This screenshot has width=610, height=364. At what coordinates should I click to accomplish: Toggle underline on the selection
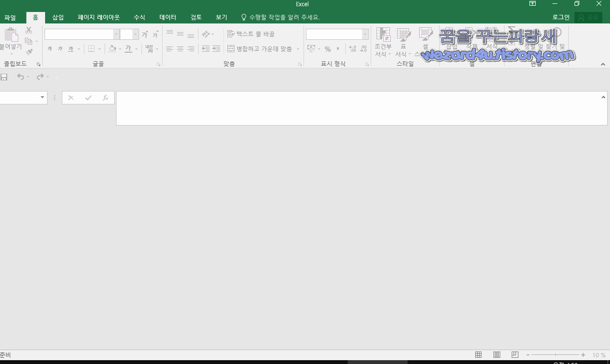point(70,48)
